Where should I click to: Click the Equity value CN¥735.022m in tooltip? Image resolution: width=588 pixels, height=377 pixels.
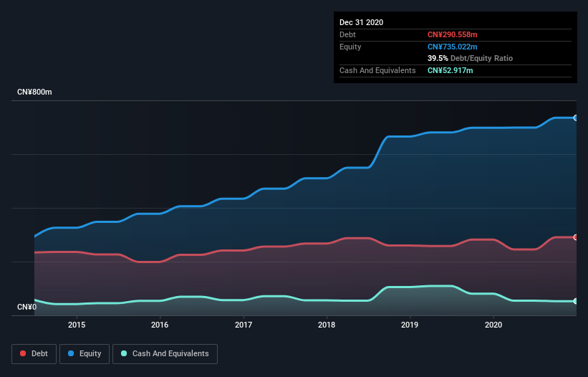(x=452, y=47)
